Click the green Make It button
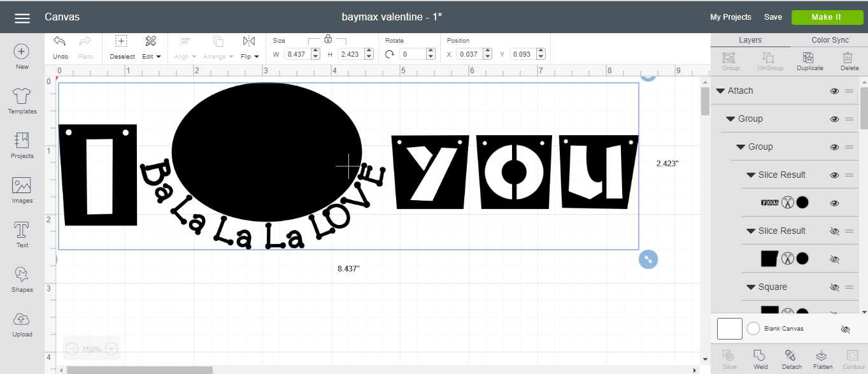868x374 pixels. click(x=827, y=17)
